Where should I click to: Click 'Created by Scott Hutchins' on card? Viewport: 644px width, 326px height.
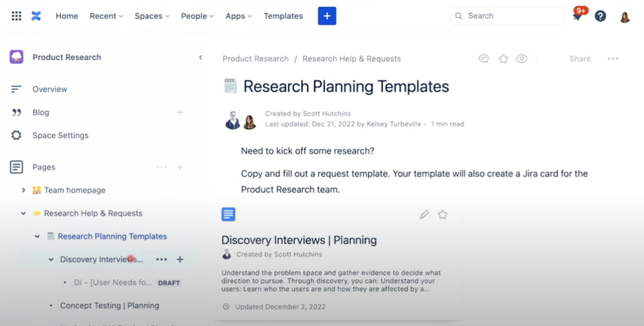point(279,254)
